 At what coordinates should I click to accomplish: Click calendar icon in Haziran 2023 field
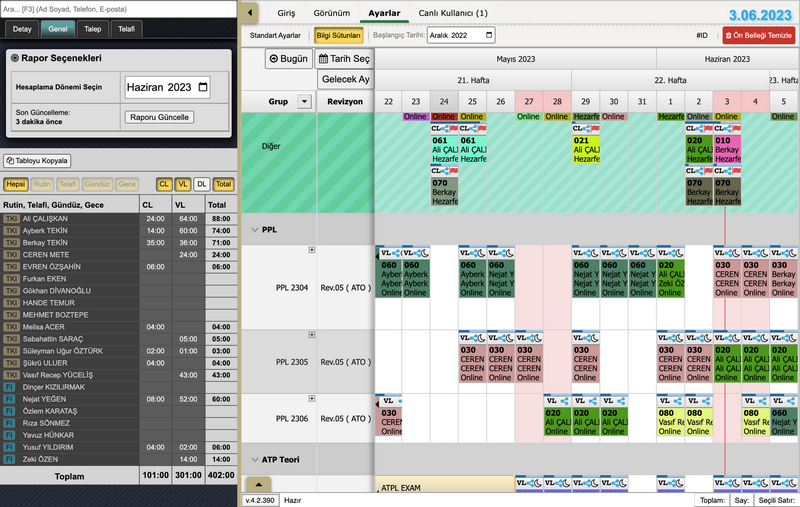click(x=203, y=88)
